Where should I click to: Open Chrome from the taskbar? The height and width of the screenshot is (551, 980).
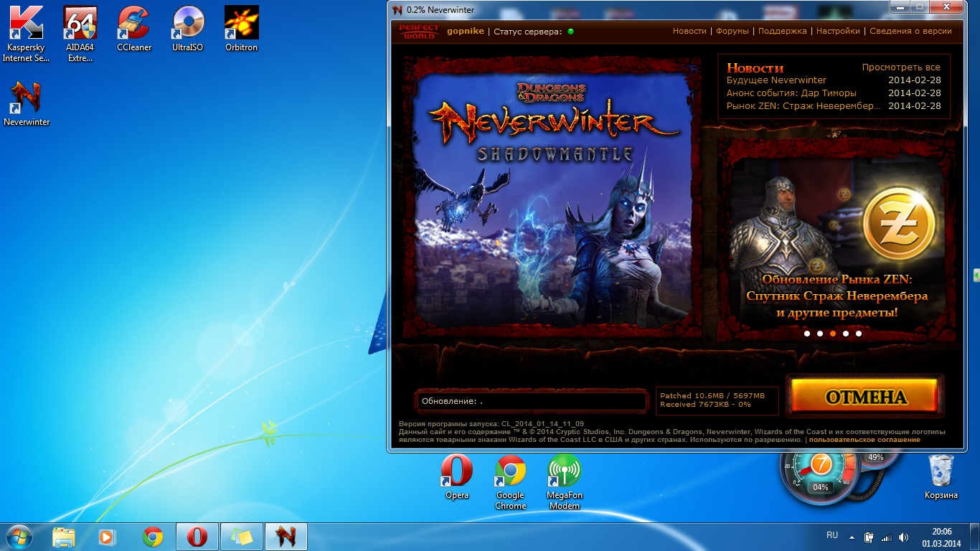(152, 537)
